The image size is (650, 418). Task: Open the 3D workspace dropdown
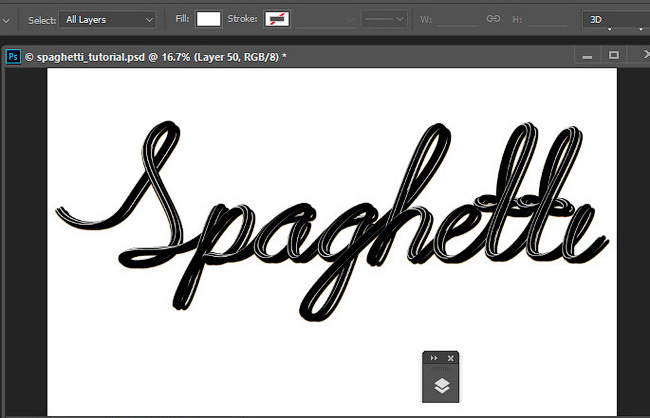tap(616, 19)
